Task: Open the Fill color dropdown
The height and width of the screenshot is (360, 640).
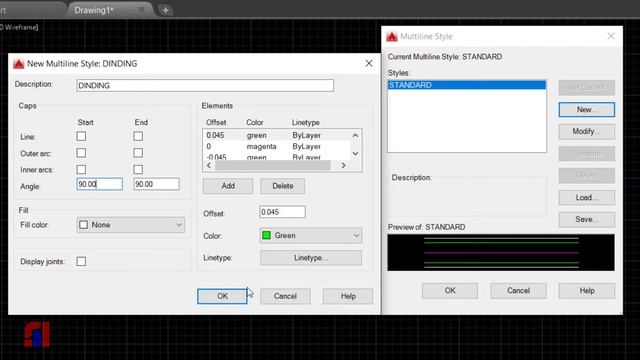Action: pyautogui.click(x=131, y=225)
